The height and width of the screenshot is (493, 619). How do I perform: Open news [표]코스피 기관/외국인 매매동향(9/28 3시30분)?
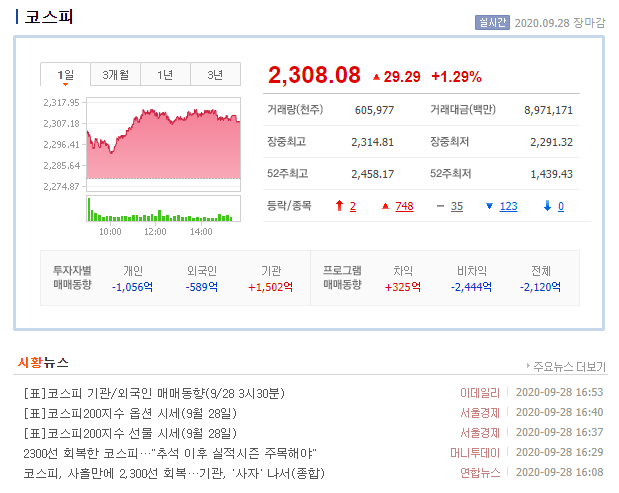tap(154, 393)
